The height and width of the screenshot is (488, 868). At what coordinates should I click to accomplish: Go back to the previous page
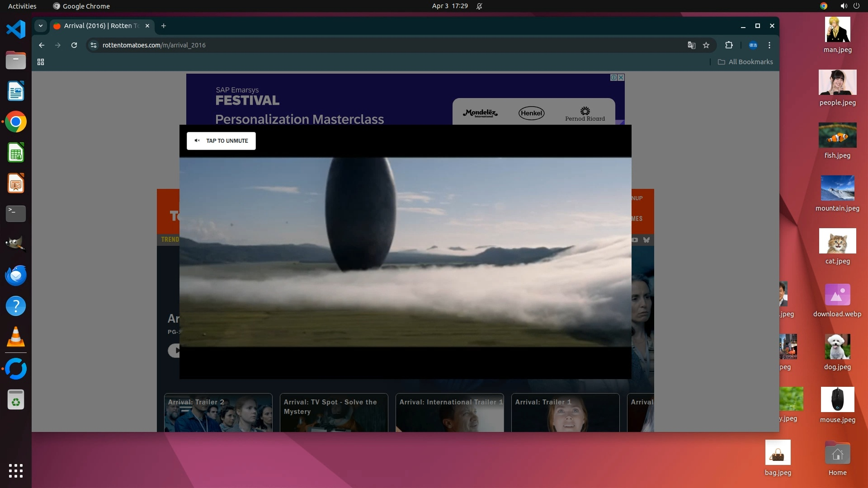pos(42,45)
